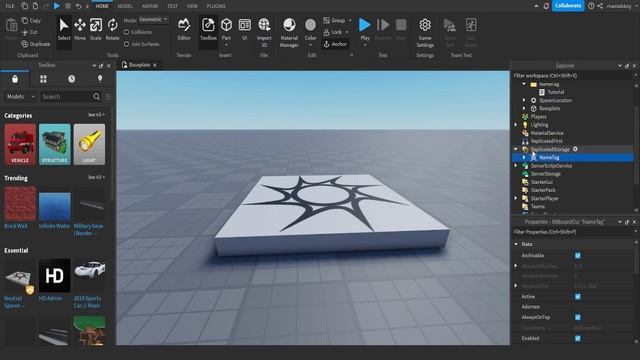
Task: Toggle the Active property checkbox
Action: pyautogui.click(x=578, y=297)
